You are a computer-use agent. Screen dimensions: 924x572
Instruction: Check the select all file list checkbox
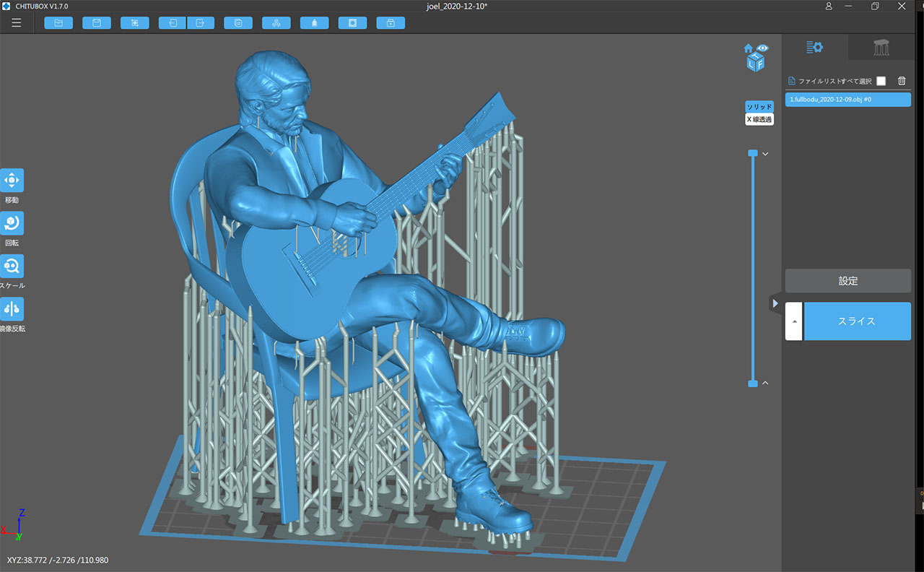click(881, 81)
